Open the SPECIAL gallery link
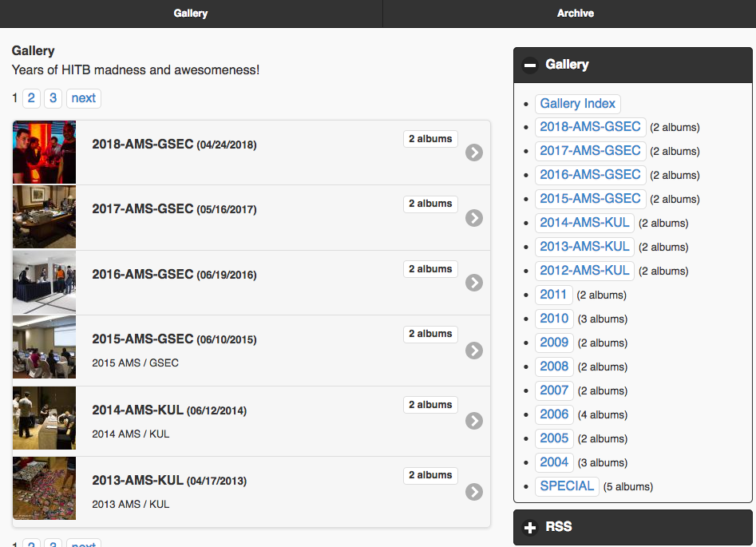Image resolution: width=756 pixels, height=547 pixels. 567,486
